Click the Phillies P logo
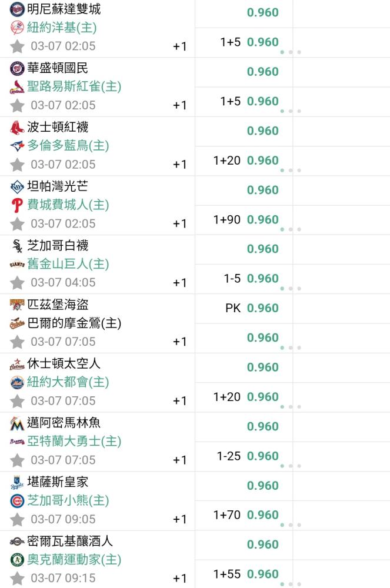Viewport: 390px width, 588px height. (x=17, y=205)
